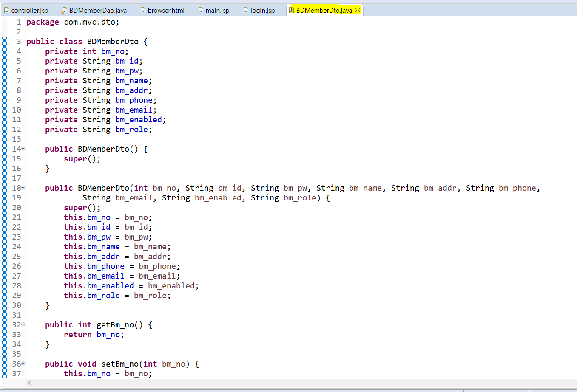Click 'this.bm_enabled = bm_enabled;' line

[131, 286]
